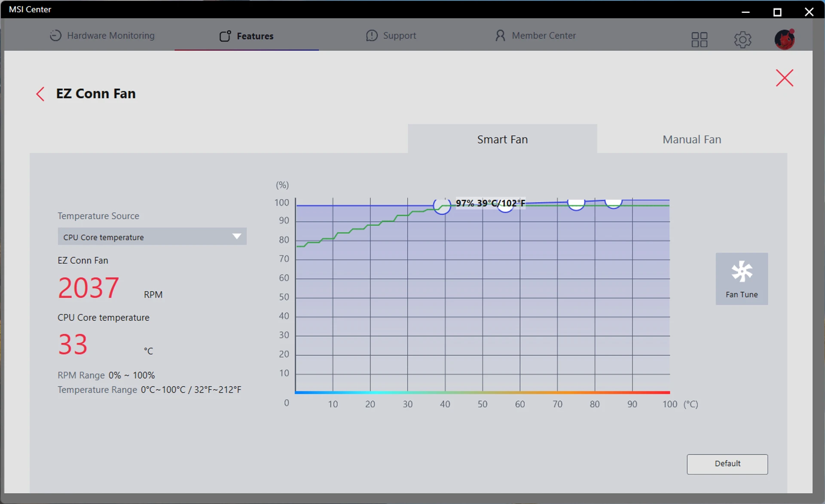The image size is (825, 504).
Task: Select the Features tab
Action: [246, 36]
